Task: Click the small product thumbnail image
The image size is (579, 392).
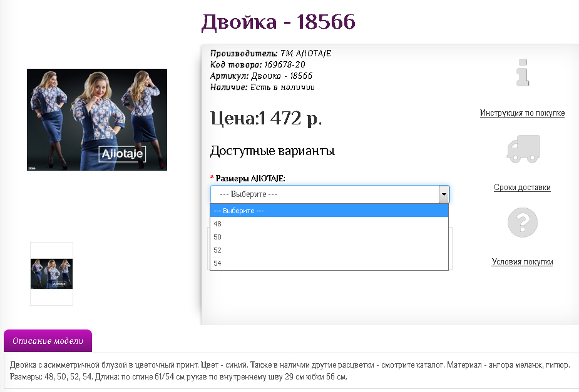Action: 52,274
